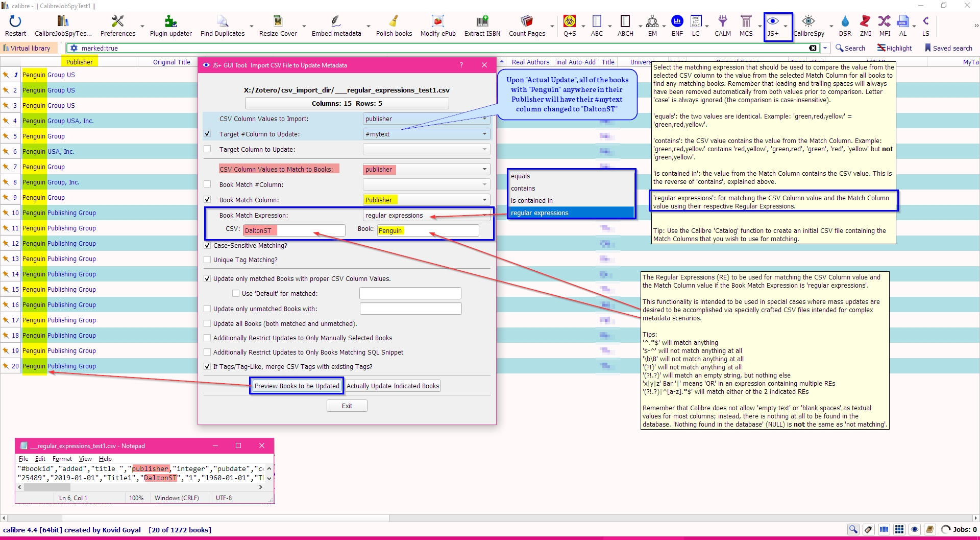Image resolution: width=980 pixels, height=540 pixels.
Task: Enable Update only unmatched Books checkbox
Action: 207,309
